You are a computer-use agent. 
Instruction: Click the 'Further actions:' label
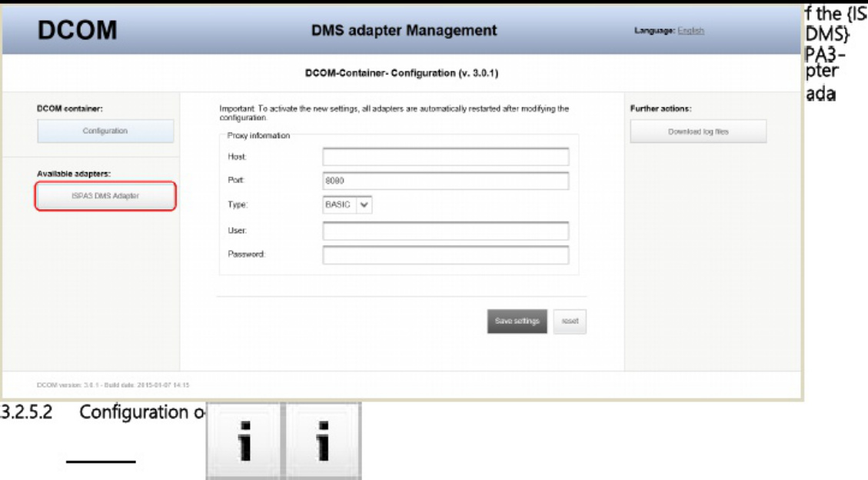coord(660,108)
